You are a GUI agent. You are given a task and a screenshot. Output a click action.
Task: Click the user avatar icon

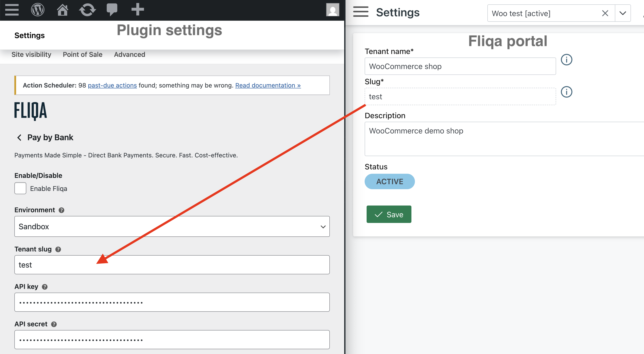click(x=332, y=10)
